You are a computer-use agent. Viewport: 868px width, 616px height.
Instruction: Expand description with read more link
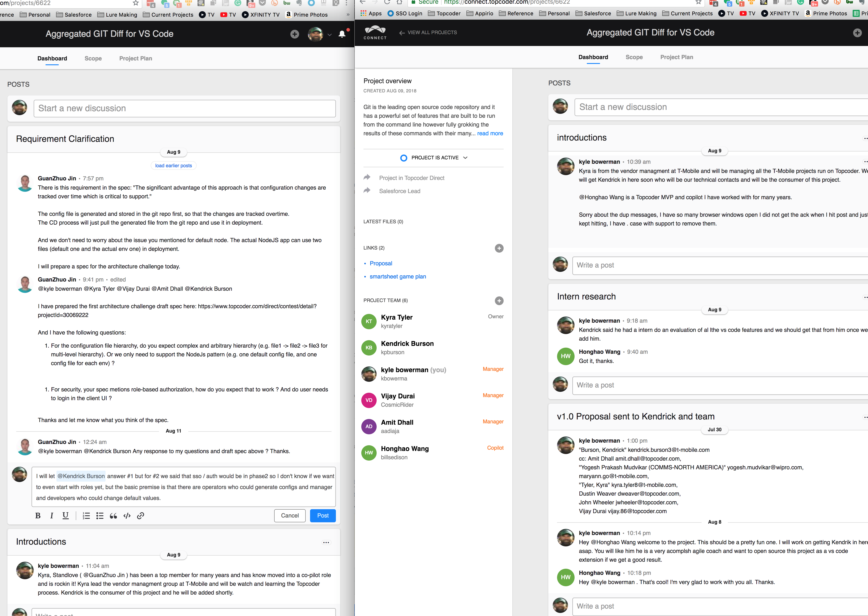click(490, 134)
